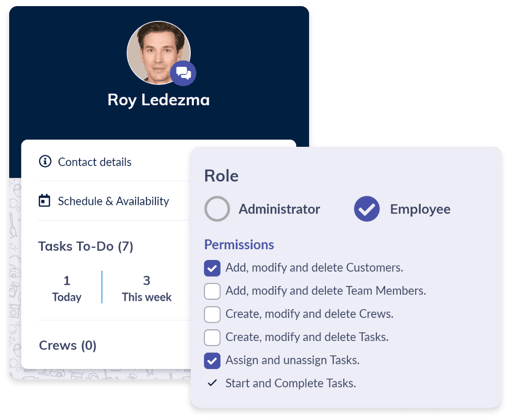
Task: Open the Contact details section
Action: tap(94, 162)
